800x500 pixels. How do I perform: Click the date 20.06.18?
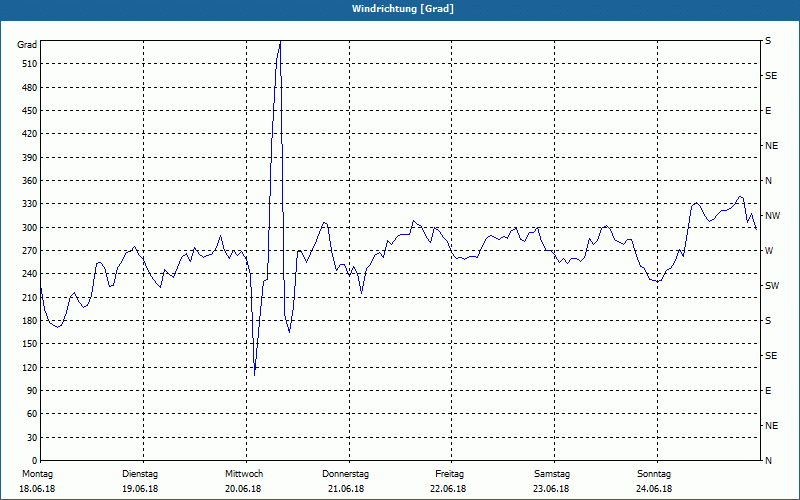(x=243, y=489)
